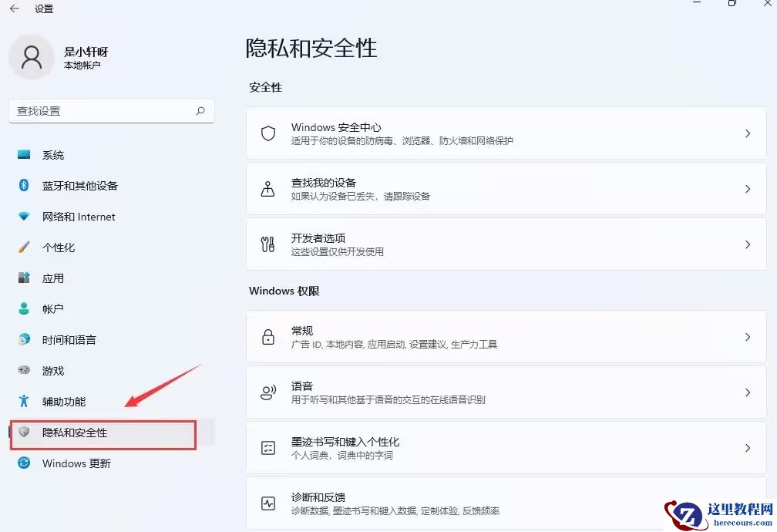Open 墨迹书写和键入个性化 settings
This screenshot has height=532, width=777.
(x=509, y=447)
